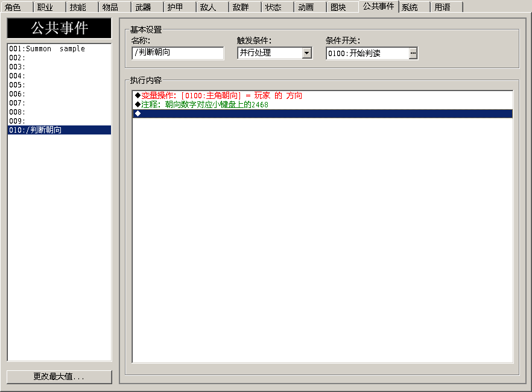
Task: Select empty event row 007
Action: pos(59,103)
